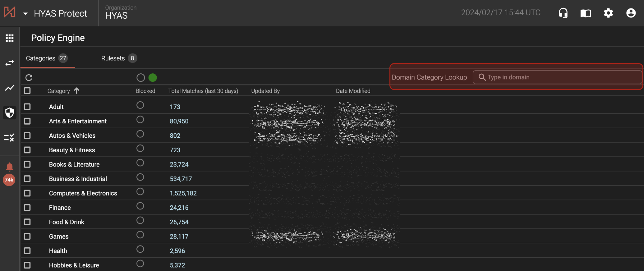
Task: Click the swap arrows sidebar icon
Action: (x=10, y=63)
